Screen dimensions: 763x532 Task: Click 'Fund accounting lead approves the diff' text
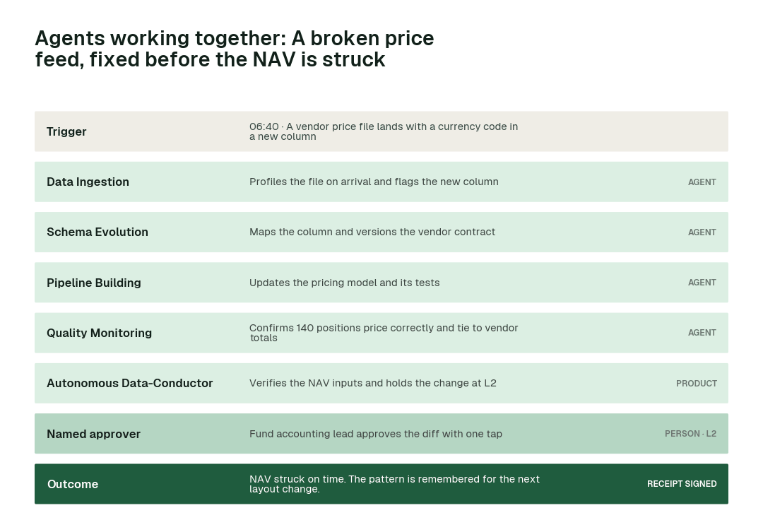(x=345, y=434)
